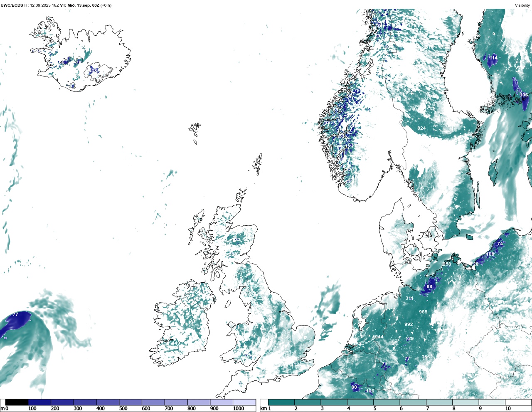Click the 500–600 m legend color segment
532x412 pixels.
[131, 402]
